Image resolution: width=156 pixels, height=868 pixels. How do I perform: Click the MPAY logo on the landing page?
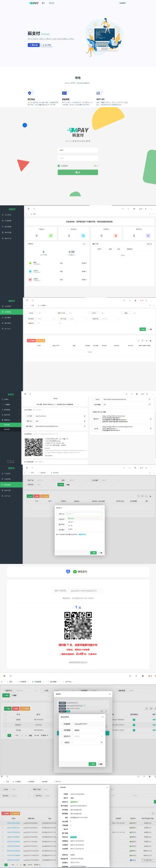coord(34,3)
